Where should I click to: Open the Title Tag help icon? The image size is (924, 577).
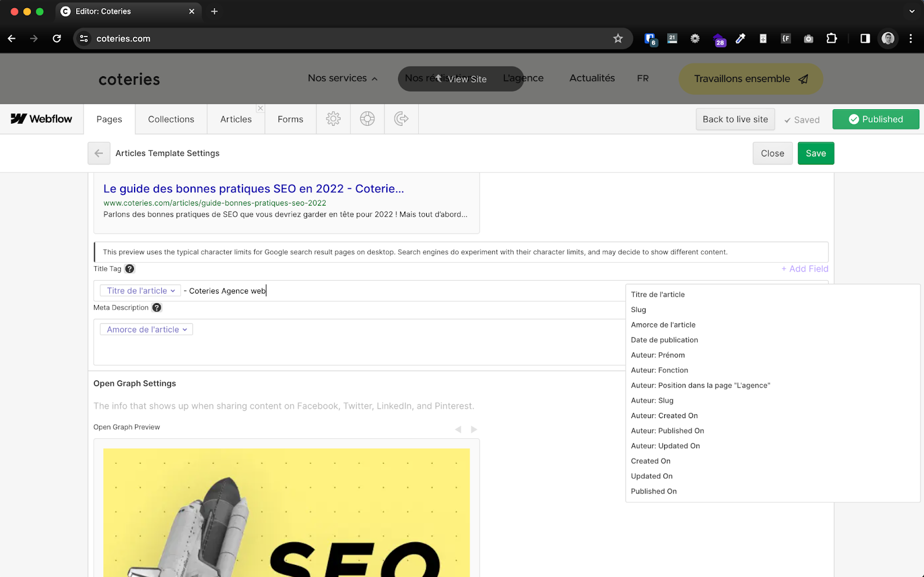pos(130,269)
